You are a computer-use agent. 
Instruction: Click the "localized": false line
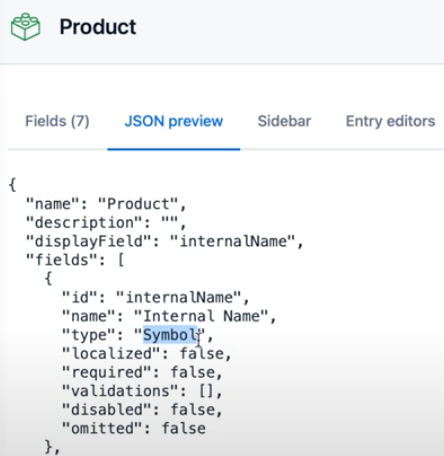(x=146, y=353)
